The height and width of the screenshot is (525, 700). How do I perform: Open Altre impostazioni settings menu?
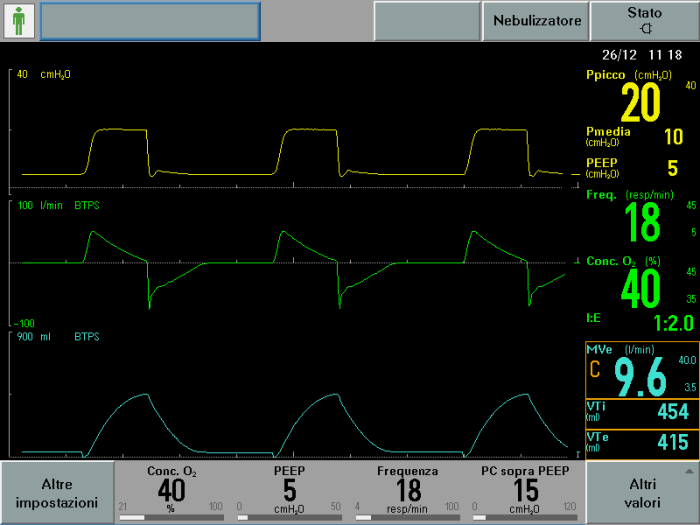click(x=57, y=492)
